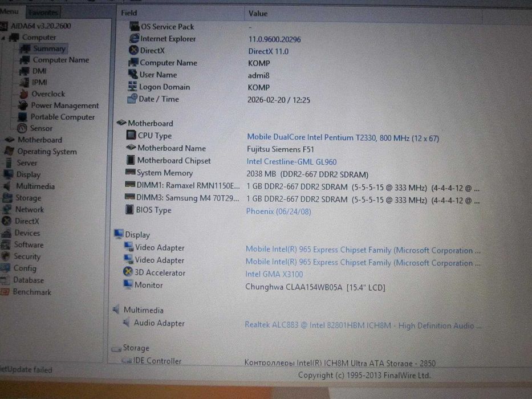Click the Network icon in tree

(7, 209)
